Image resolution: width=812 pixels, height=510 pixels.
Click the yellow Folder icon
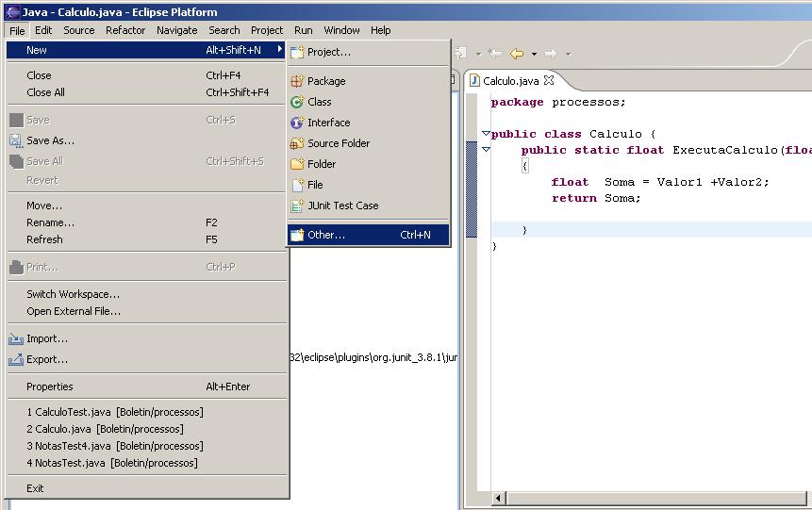297,164
